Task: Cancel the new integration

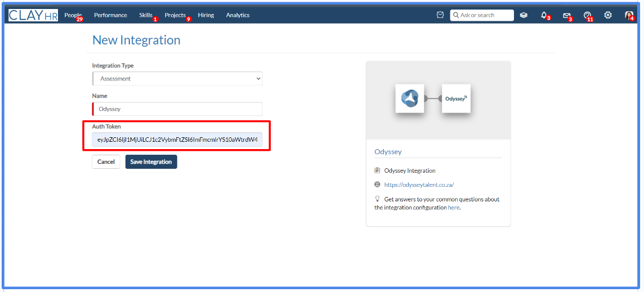Action: 106,162
